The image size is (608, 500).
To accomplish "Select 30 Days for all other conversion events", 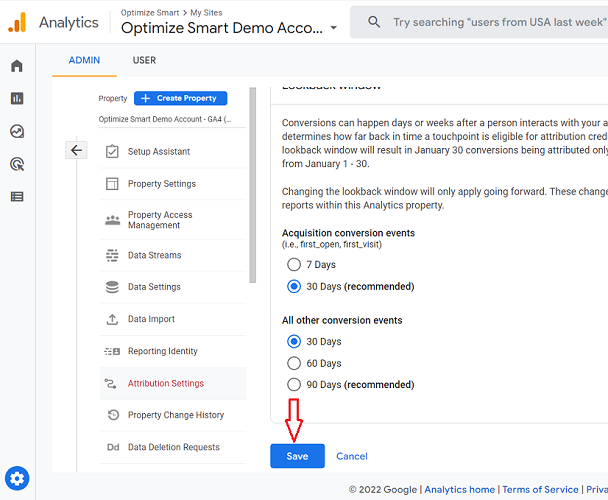I will tap(294, 341).
